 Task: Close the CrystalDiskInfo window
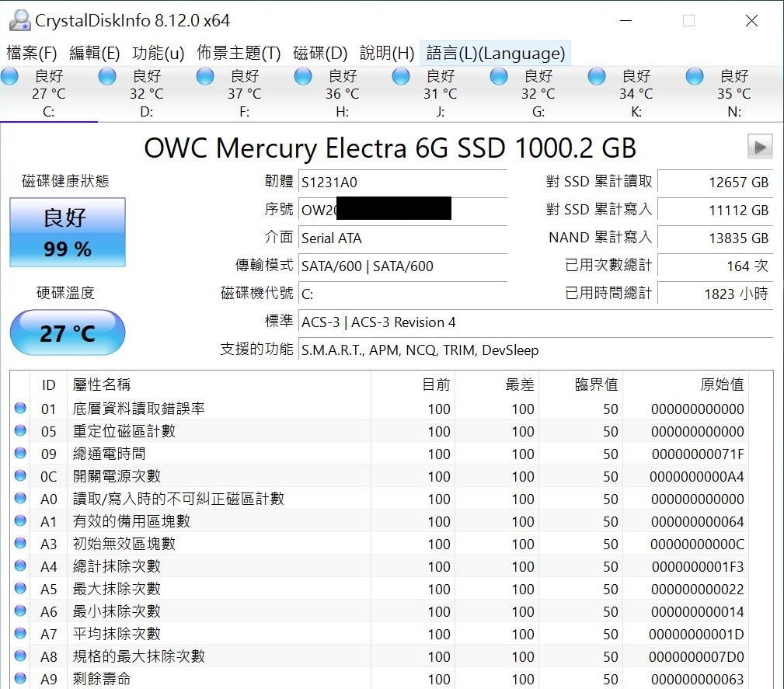point(751,20)
